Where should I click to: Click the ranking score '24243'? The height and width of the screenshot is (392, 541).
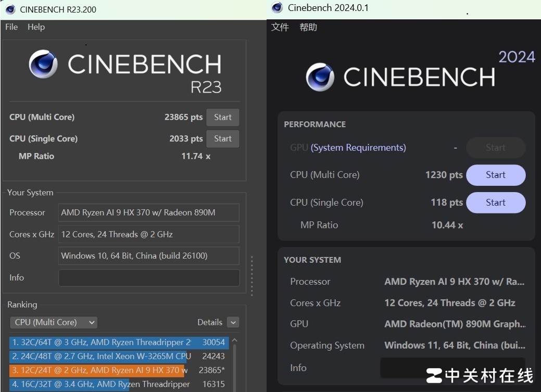(x=213, y=356)
